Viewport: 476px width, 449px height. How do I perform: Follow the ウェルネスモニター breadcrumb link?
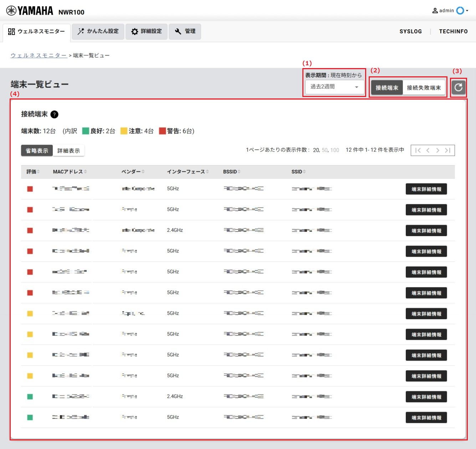point(39,56)
